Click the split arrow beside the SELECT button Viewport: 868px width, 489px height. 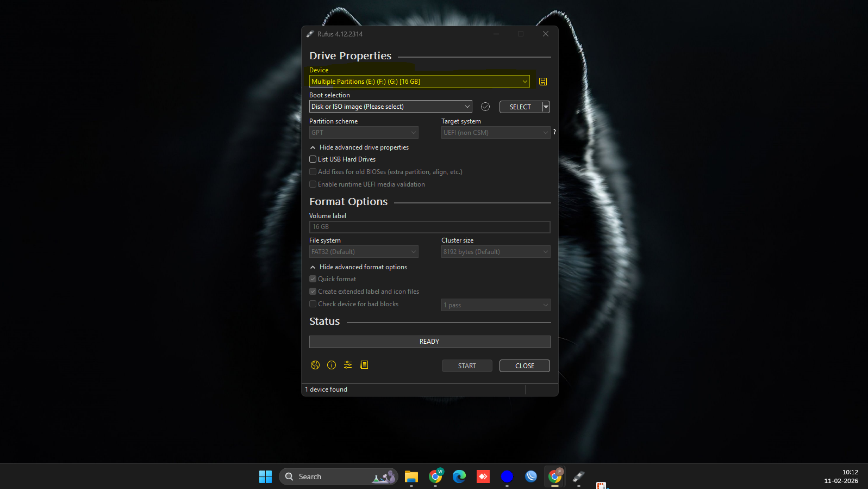(546, 107)
